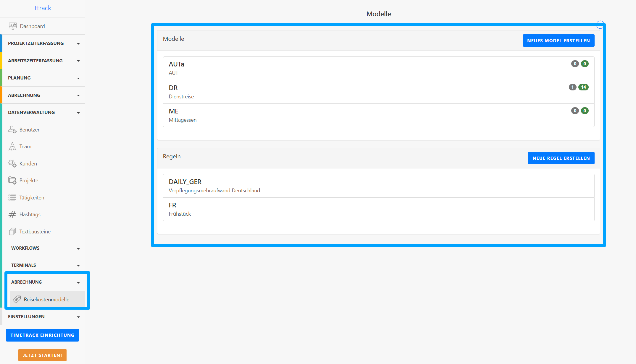
Task: Click the green 14 badge on DR
Action: click(583, 87)
